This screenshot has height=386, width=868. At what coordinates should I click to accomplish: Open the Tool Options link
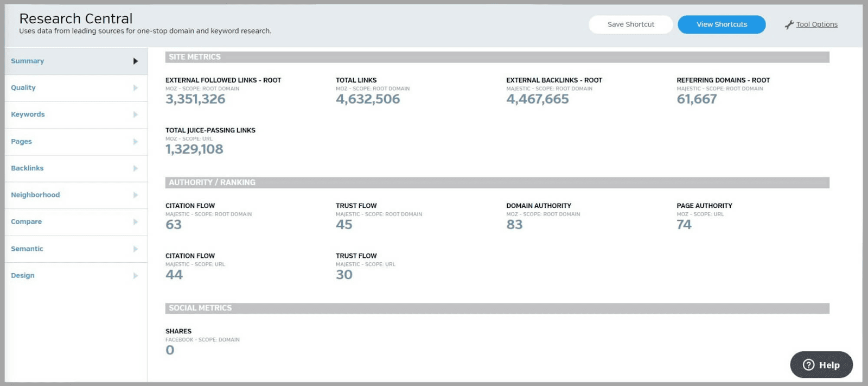(816, 24)
